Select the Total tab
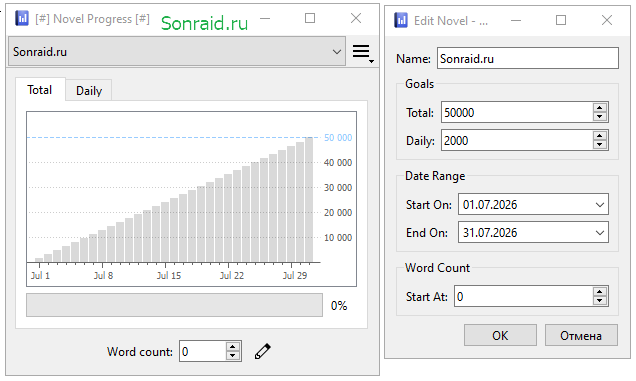The height and width of the screenshot is (381, 636). coord(40,90)
